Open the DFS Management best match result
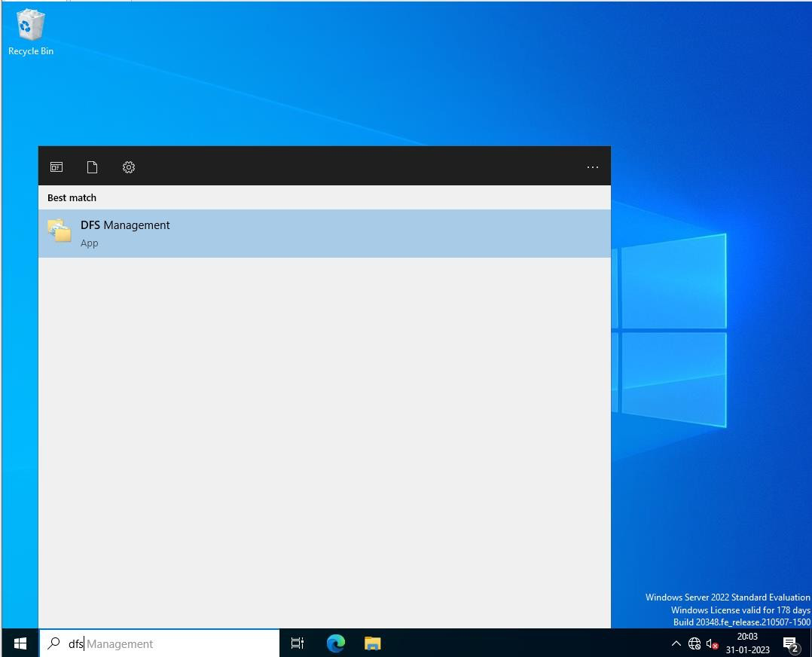 click(324, 233)
